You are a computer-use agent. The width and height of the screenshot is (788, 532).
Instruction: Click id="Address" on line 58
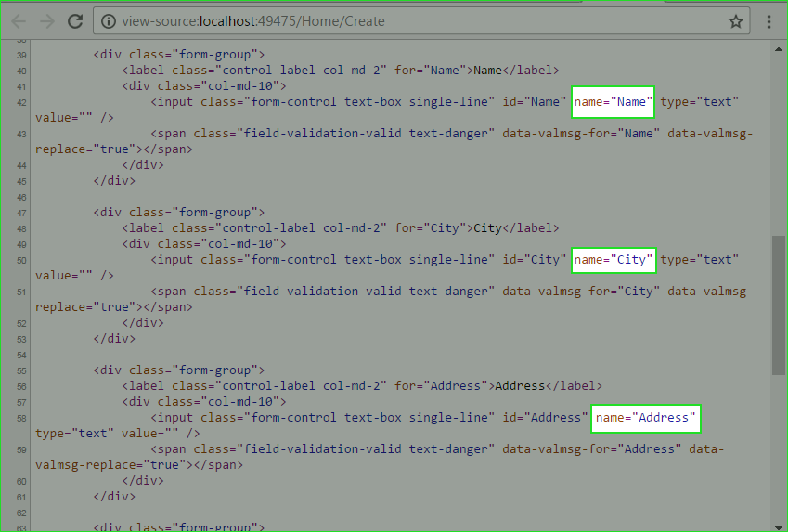545,418
